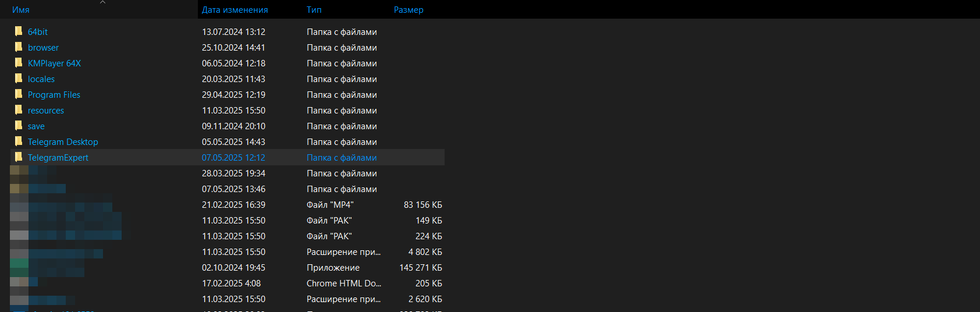980x312 pixels.
Task: Select the Telegram Desktop folder name
Action: tap(63, 142)
